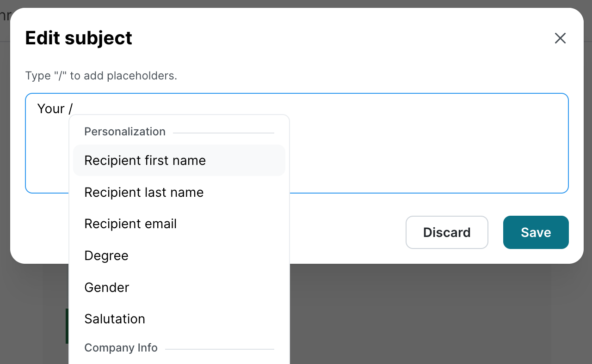This screenshot has width=592, height=364.
Task: Click the Personalization section header
Action: pyautogui.click(x=125, y=132)
